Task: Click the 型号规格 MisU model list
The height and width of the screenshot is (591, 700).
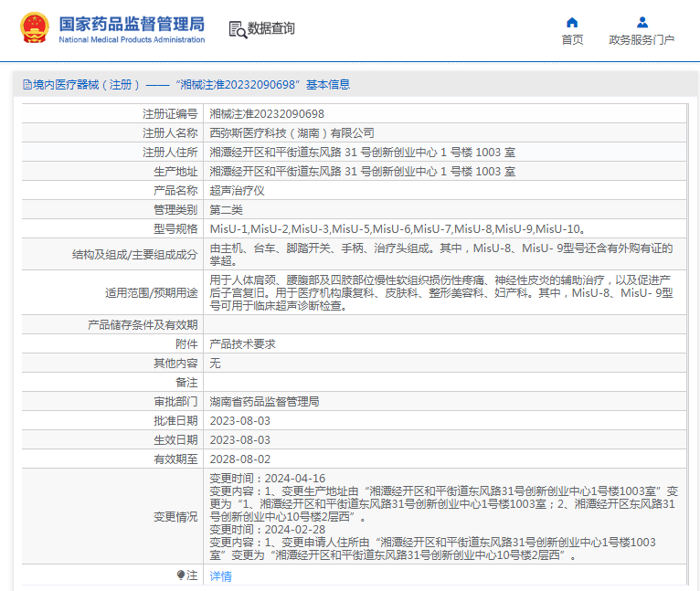Action: [398, 229]
